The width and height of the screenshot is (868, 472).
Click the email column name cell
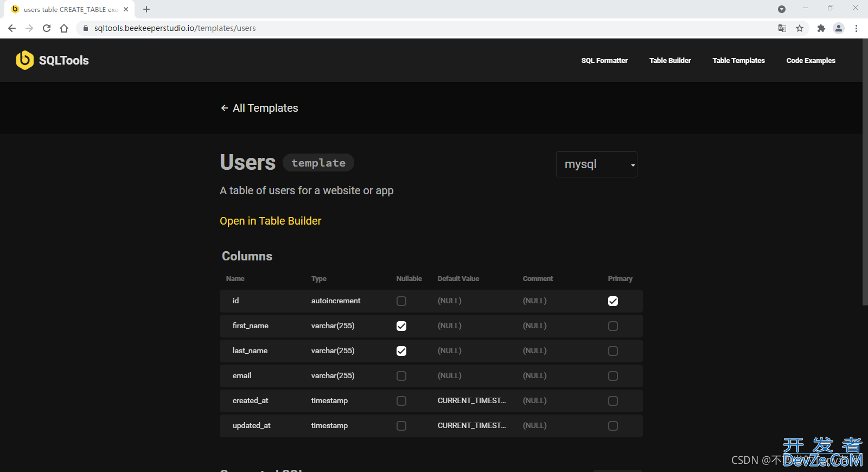pyautogui.click(x=241, y=375)
